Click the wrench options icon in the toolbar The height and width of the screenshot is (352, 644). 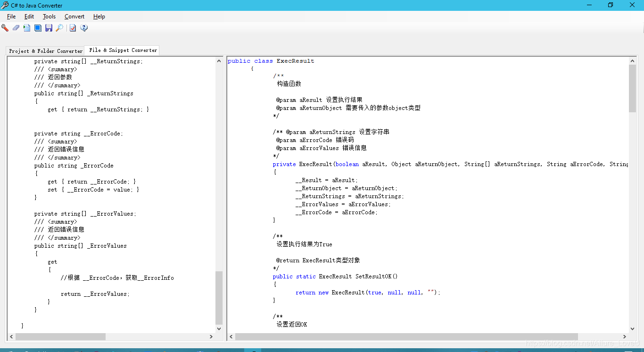pyautogui.click(x=5, y=28)
